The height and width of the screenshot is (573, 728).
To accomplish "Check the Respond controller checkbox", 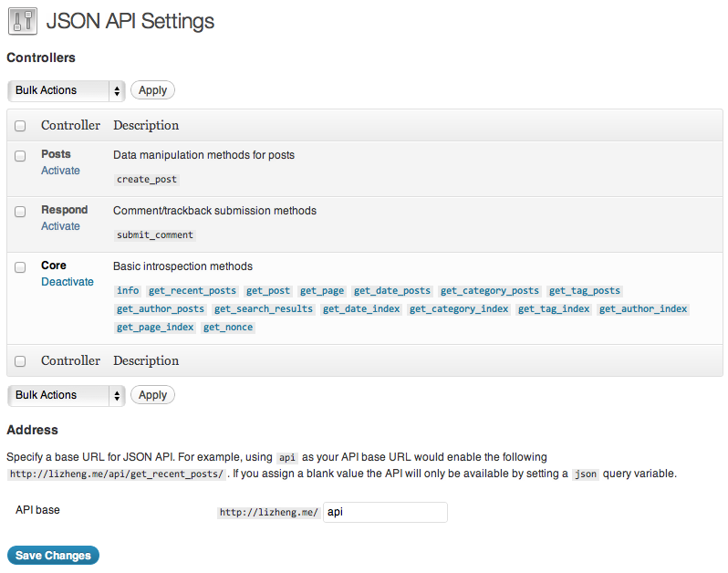I will pyautogui.click(x=20, y=212).
